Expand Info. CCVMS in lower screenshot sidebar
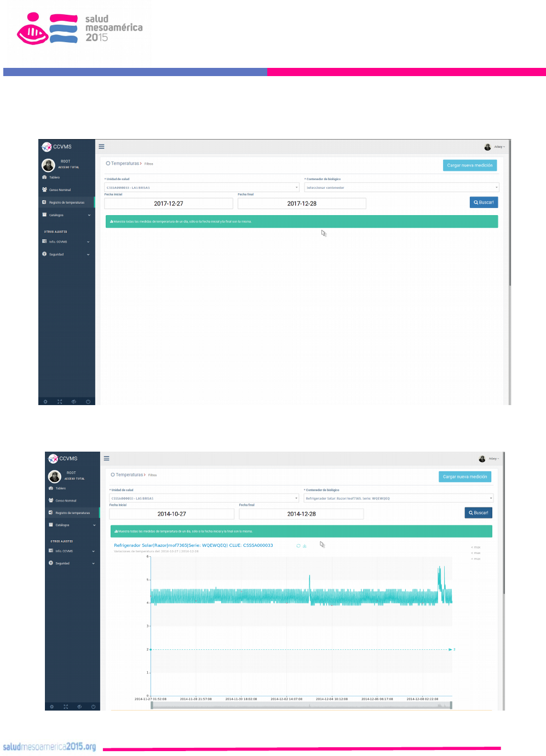 pyautogui.click(x=73, y=551)
